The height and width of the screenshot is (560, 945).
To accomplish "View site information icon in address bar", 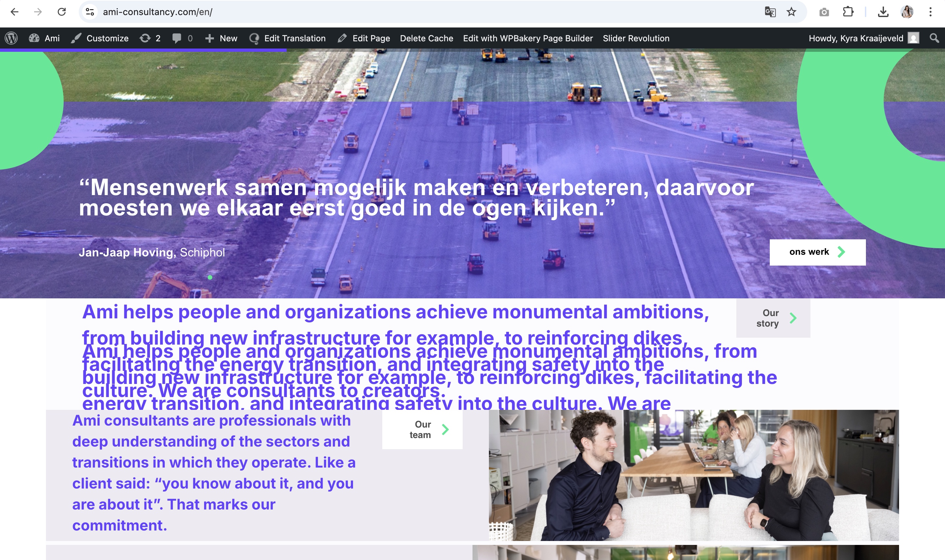I will tap(90, 12).
